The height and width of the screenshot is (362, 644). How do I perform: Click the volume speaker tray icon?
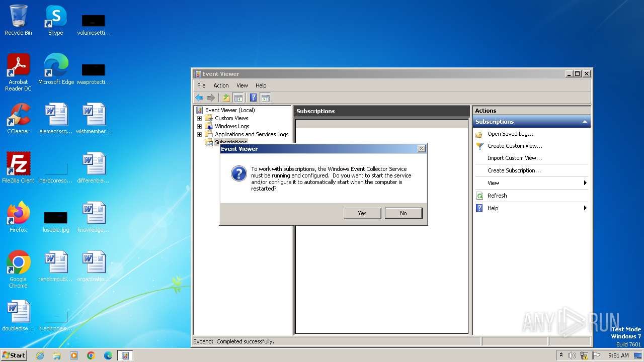572,355
